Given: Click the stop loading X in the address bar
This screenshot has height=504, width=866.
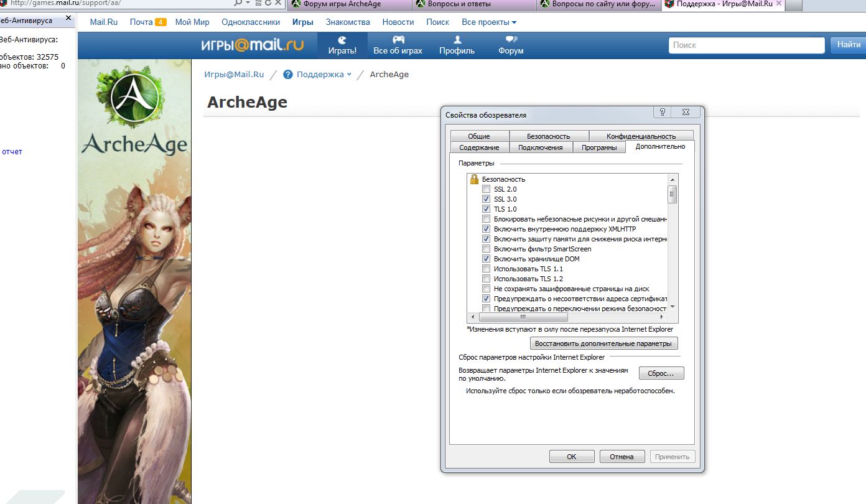Looking at the screenshot, I should coord(277,3).
